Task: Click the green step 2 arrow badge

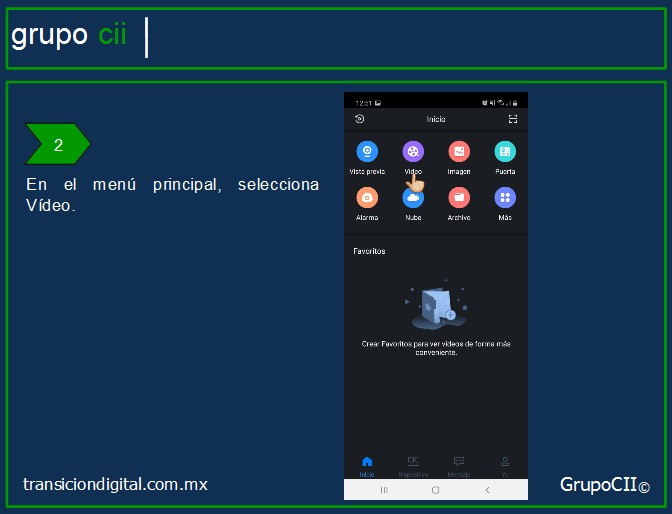Action: pos(58,145)
